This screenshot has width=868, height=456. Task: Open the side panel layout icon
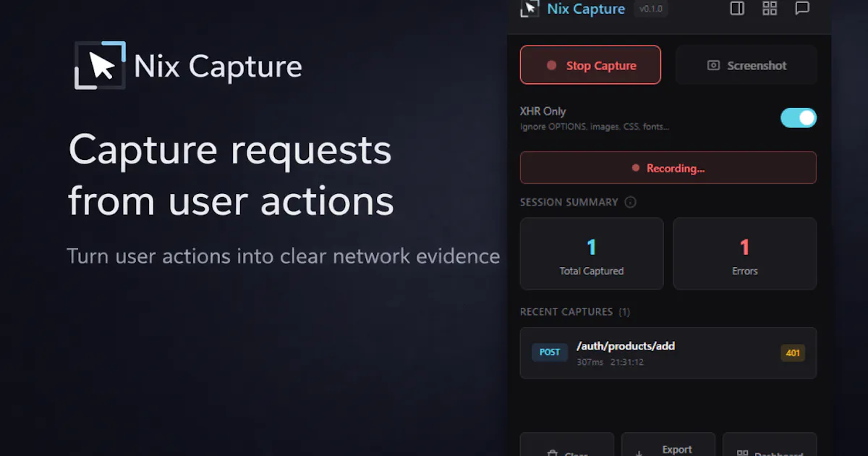pyautogui.click(x=737, y=9)
